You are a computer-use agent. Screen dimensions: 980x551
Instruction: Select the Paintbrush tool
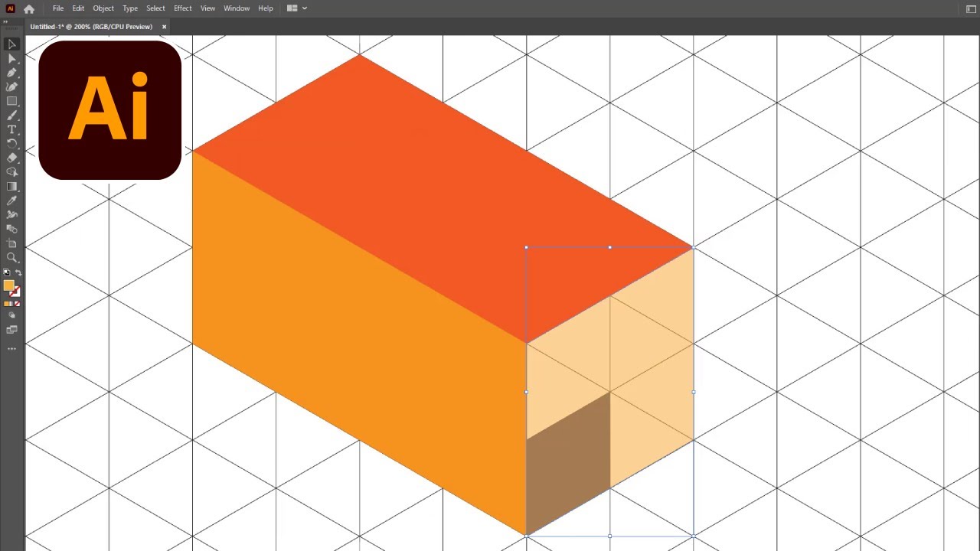point(11,116)
